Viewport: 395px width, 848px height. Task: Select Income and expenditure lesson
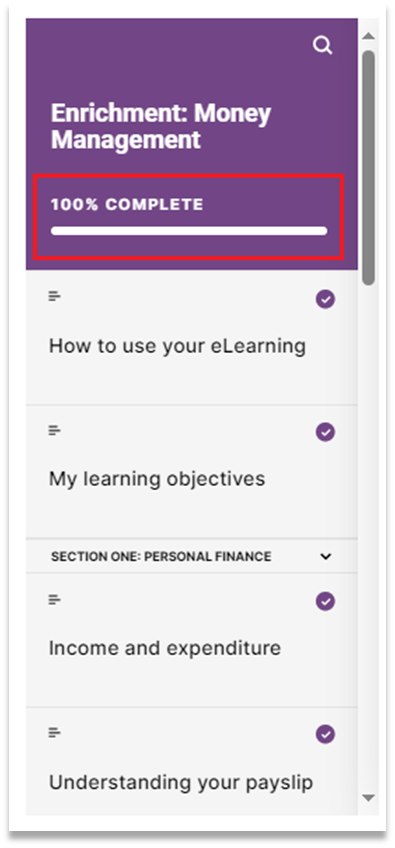pos(192,640)
